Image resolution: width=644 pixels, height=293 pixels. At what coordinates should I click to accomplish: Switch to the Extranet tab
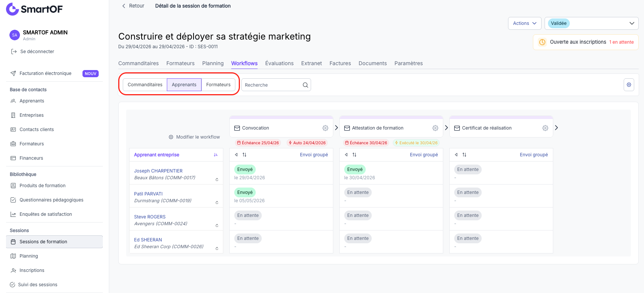(311, 63)
